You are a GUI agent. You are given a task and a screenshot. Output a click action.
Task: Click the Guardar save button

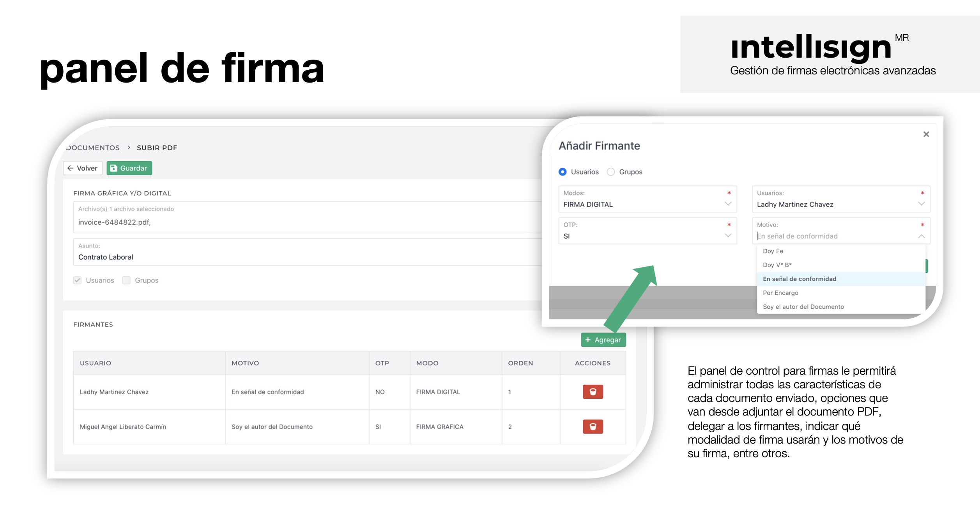click(x=129, y=168)
